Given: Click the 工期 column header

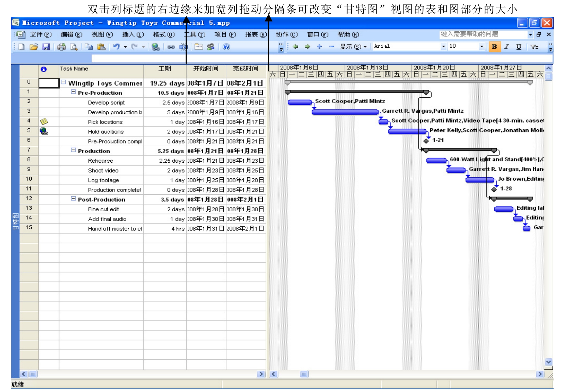Looking at the screenshot, I should click(x=165, y=71).
